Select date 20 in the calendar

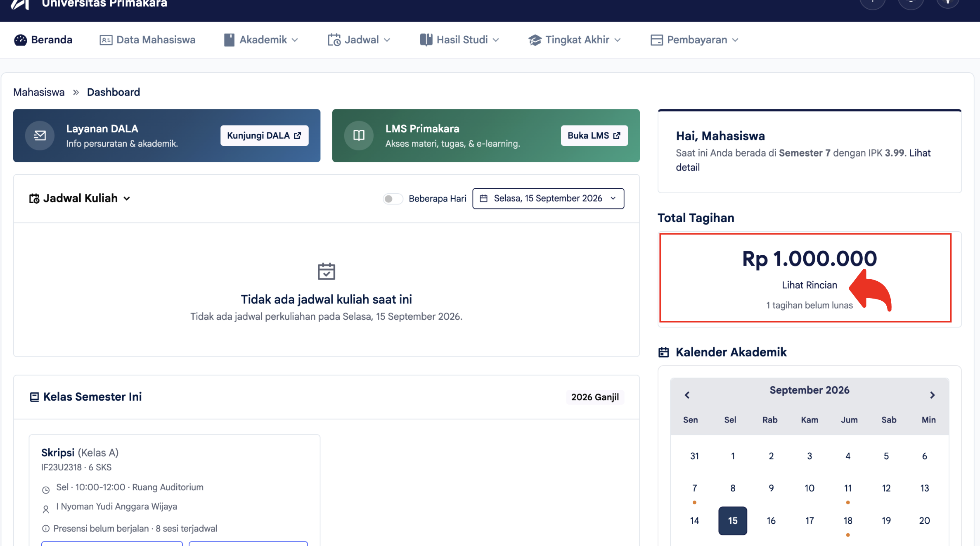pyautogui.click(x=925, y=521)
